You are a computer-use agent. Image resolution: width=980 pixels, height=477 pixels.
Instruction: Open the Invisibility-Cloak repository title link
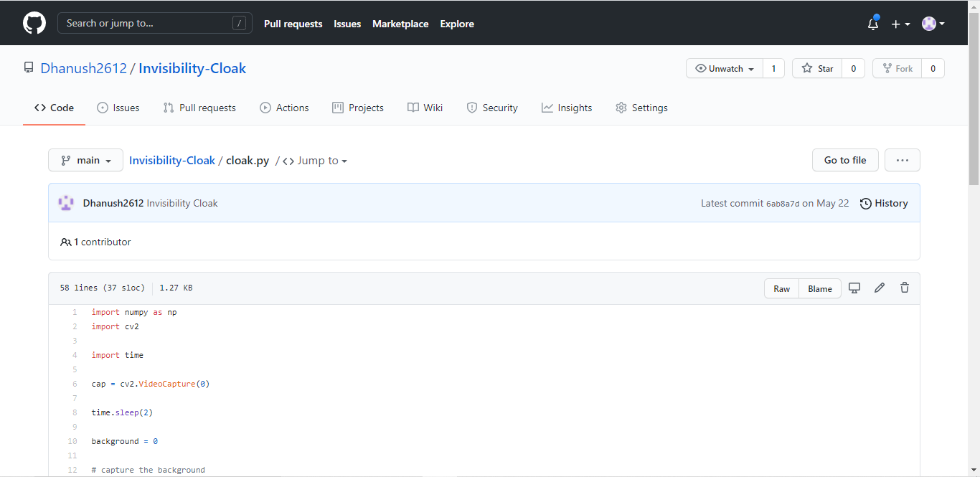click(192, 68)
